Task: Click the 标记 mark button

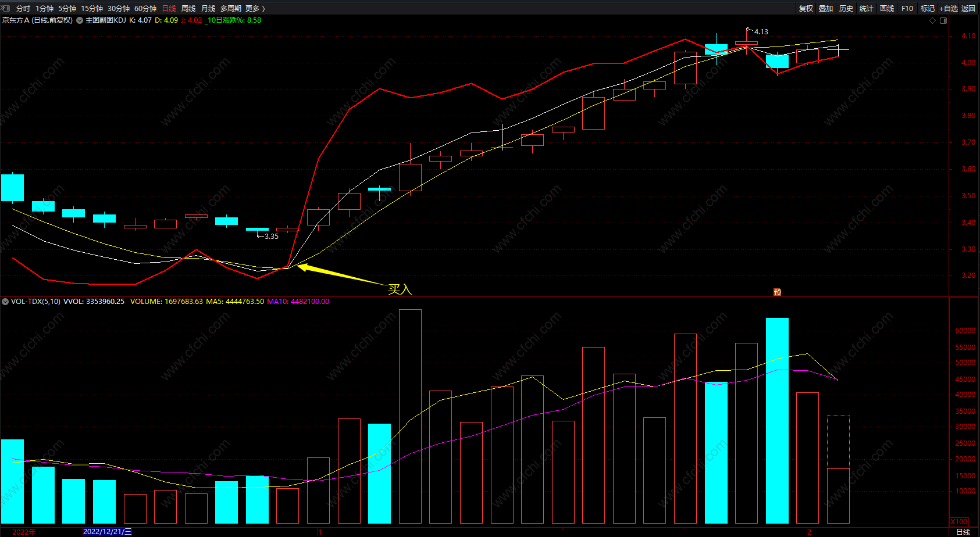Action: click(x=928, y=8)
